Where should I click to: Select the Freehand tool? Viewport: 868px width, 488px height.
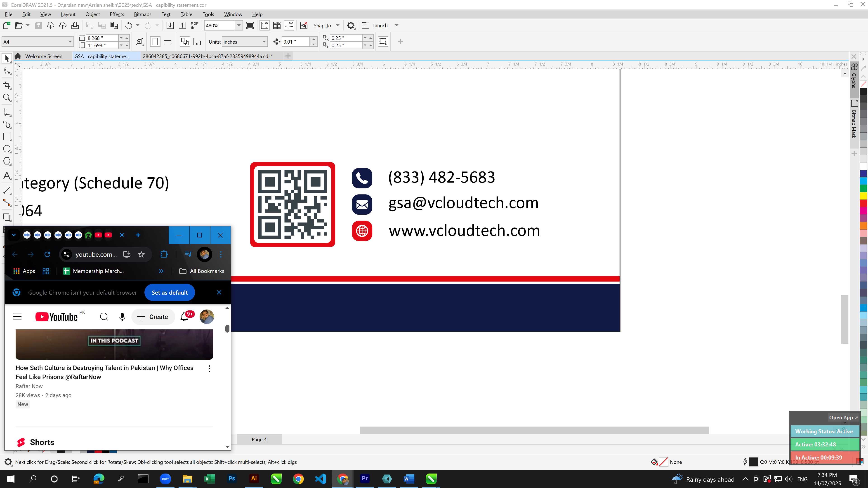pos(7,112)
